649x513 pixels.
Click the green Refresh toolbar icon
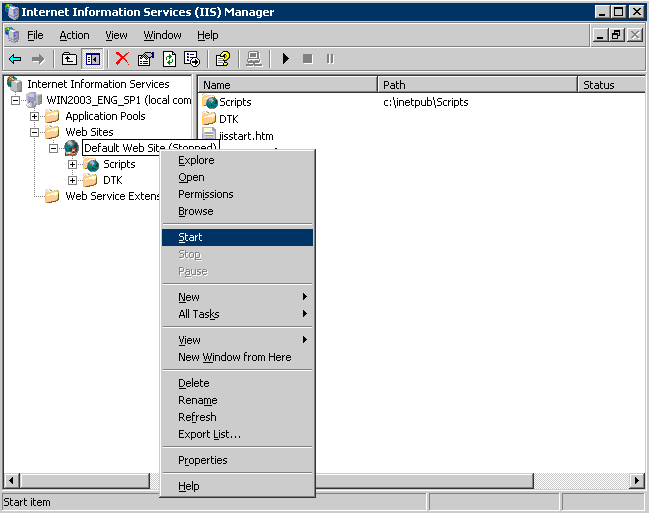click(x=169, y=59)
